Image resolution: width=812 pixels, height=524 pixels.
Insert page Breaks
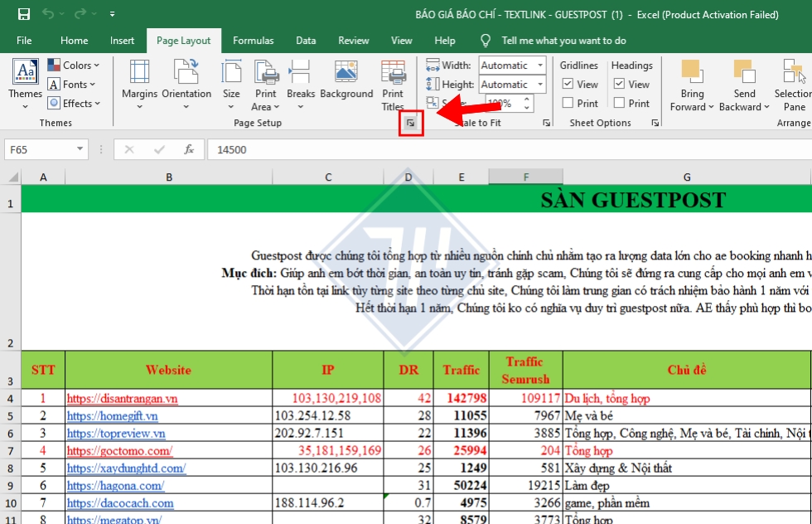pos(300,83)
